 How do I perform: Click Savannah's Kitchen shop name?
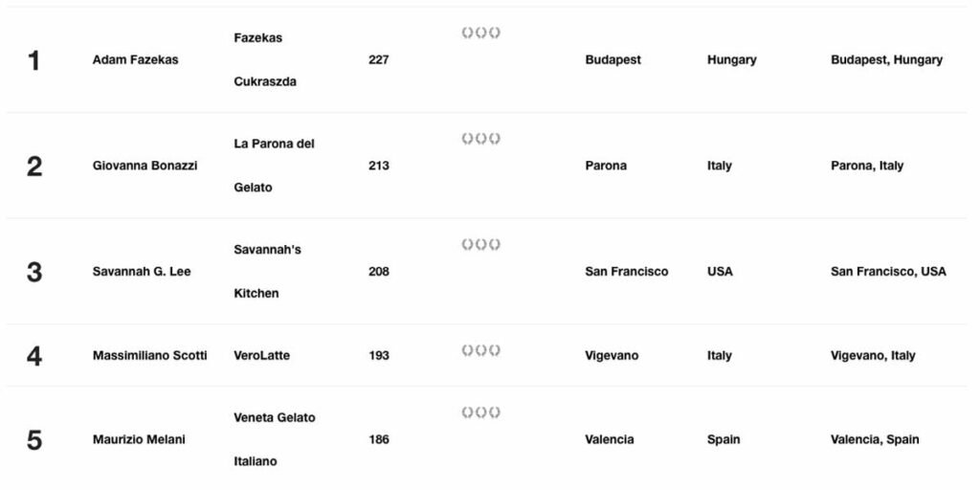click(267, 271)
